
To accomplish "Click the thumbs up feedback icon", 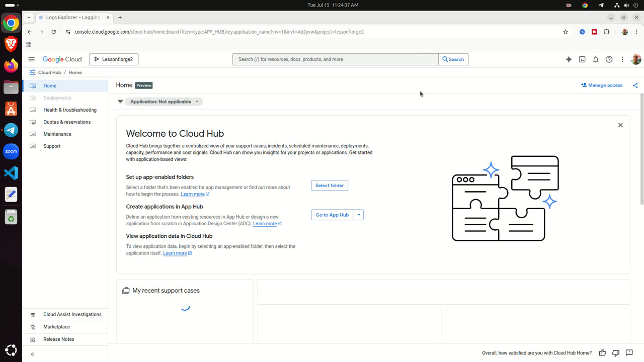I will tap(602, 353).
